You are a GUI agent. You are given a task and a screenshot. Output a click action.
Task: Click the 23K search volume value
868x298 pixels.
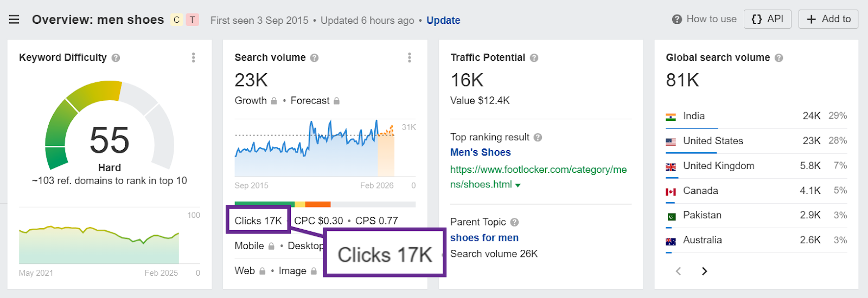[251, 80]
